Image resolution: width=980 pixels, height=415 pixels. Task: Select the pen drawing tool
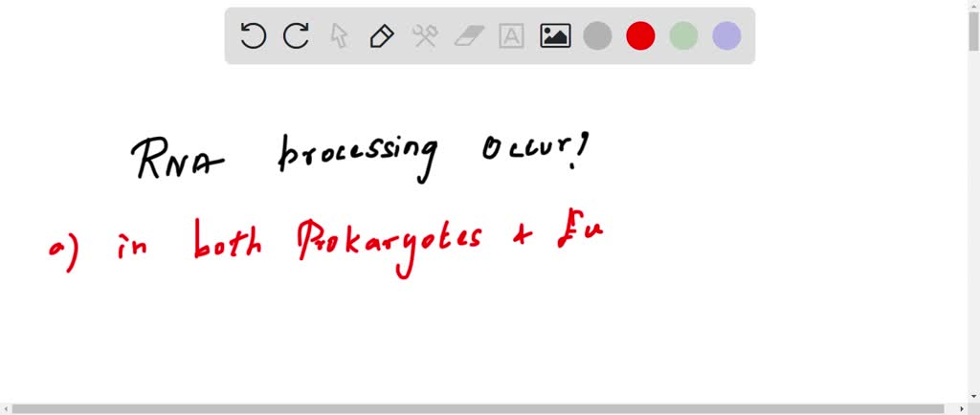pos(382,35)
